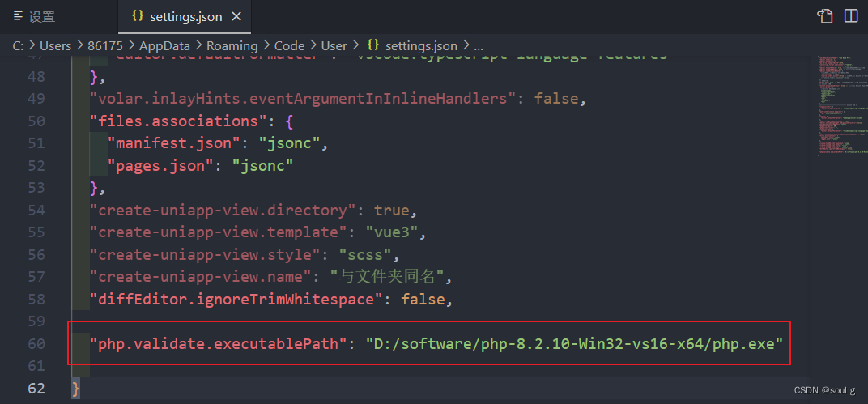Open the Users breadcrumb segment
The image size is (868, 404).
click(55, 45)
